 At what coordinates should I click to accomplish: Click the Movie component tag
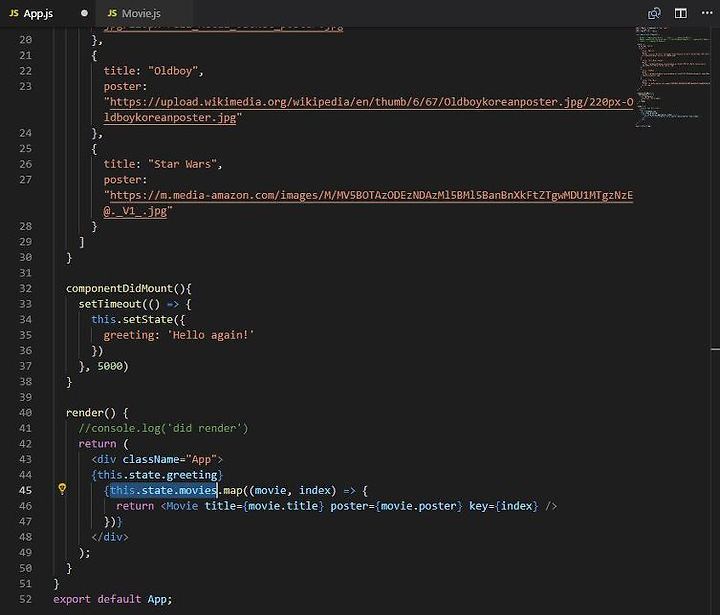180,506
